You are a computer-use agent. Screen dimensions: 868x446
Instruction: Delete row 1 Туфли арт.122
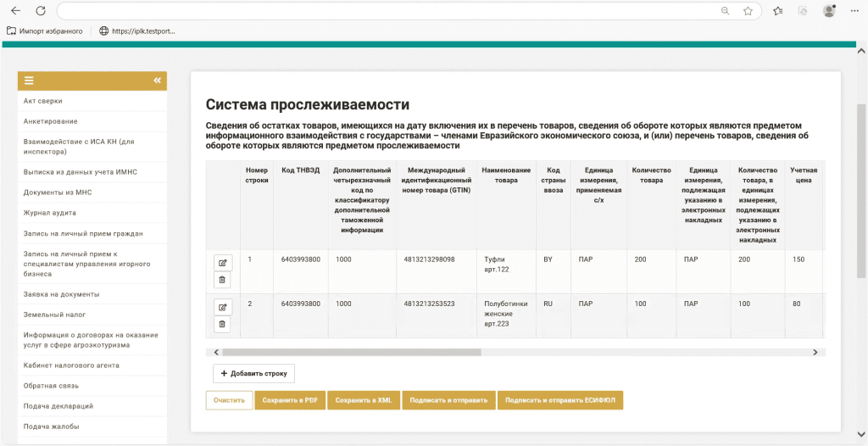point(223,280)
